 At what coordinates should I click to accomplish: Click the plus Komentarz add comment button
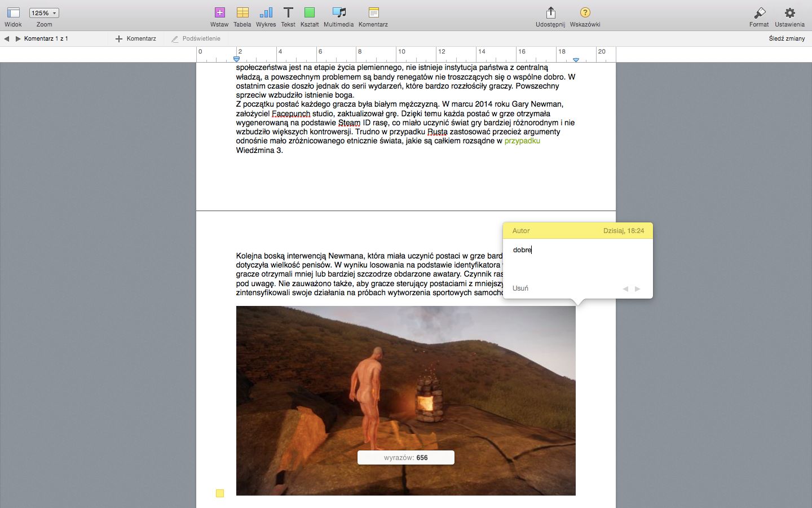tap(136, 38)
